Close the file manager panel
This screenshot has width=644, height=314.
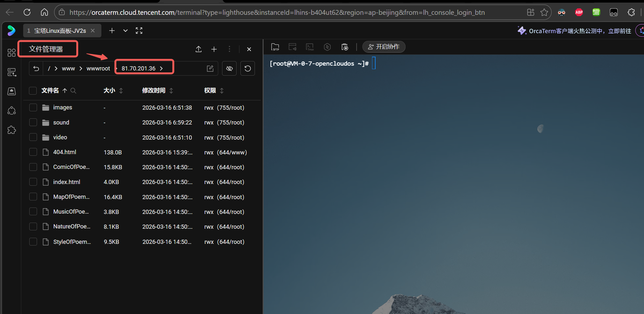click(249, 49)
